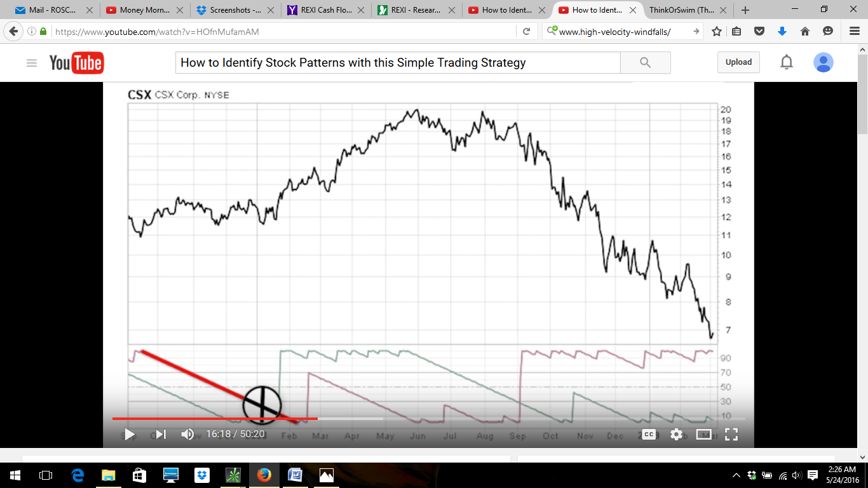This screenshot has height=488, width=868.
Task: Click the YouTube search input field
Action: [x=398, y=62]
